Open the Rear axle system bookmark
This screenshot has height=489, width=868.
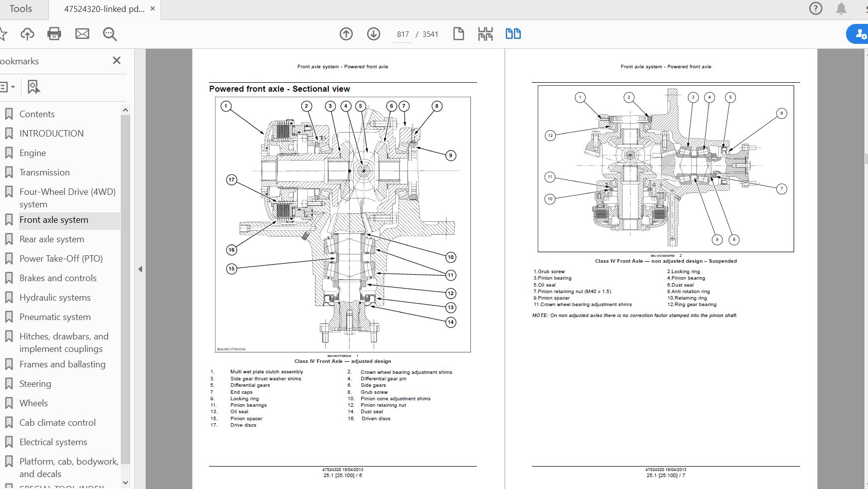pyautogui.click(x=52, y=239)
